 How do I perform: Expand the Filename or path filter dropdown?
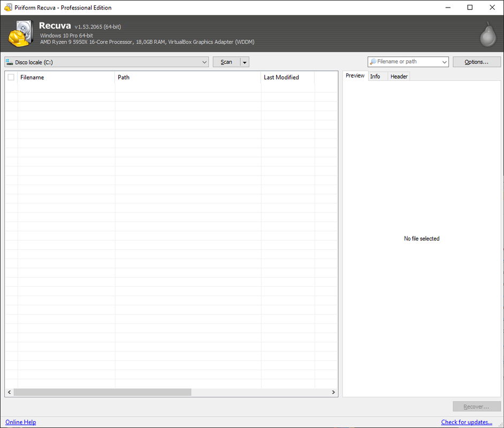(x=444, y=62)
